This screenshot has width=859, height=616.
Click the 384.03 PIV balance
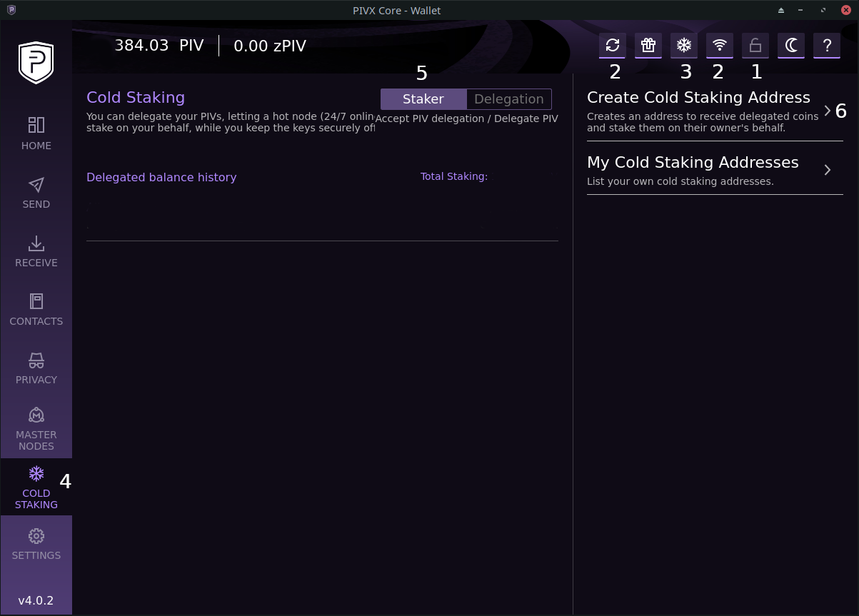coord(159,46)
